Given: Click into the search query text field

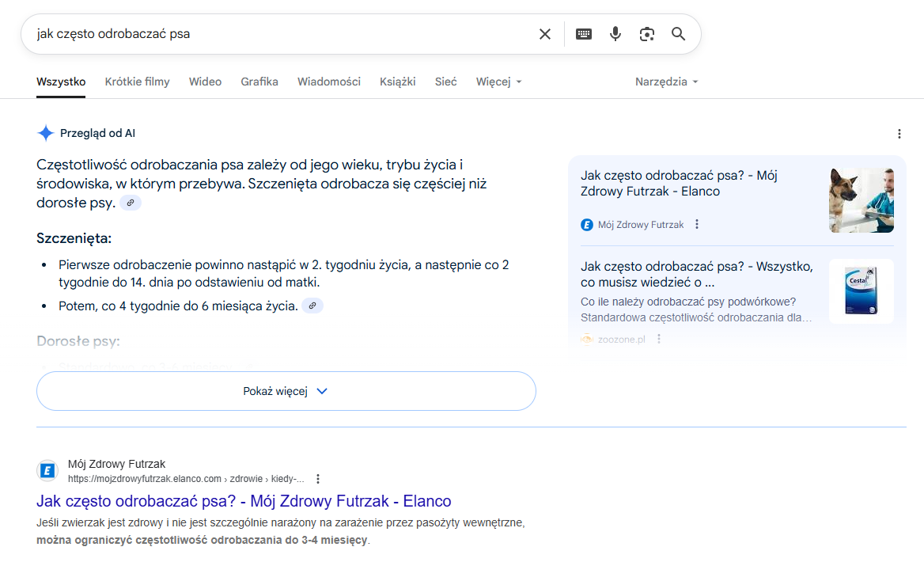Looking at the screenshot, I should point(277,34).
